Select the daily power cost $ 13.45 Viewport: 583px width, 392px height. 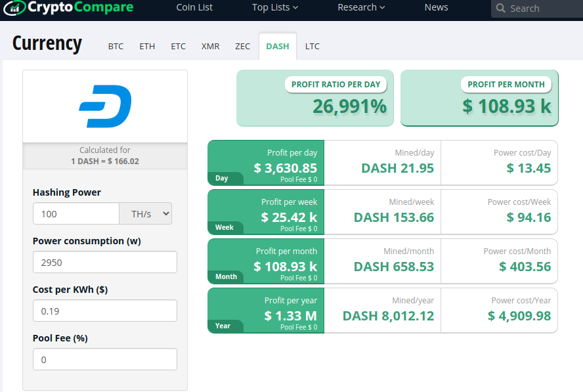(529, 168)
